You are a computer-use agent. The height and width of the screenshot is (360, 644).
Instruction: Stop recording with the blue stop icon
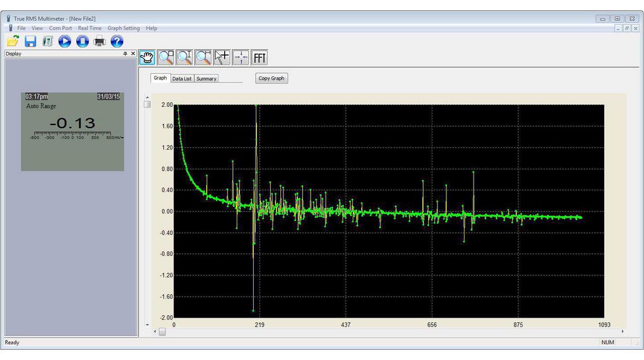point(82,42)
